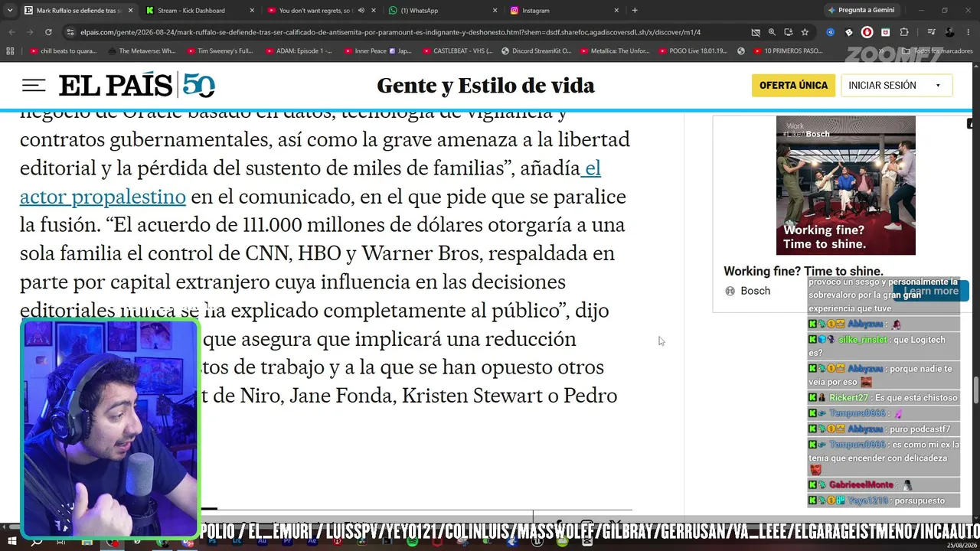Click the elpais.com address bar URL
Viewport: 980px width, 551px height.
(390, 32)
